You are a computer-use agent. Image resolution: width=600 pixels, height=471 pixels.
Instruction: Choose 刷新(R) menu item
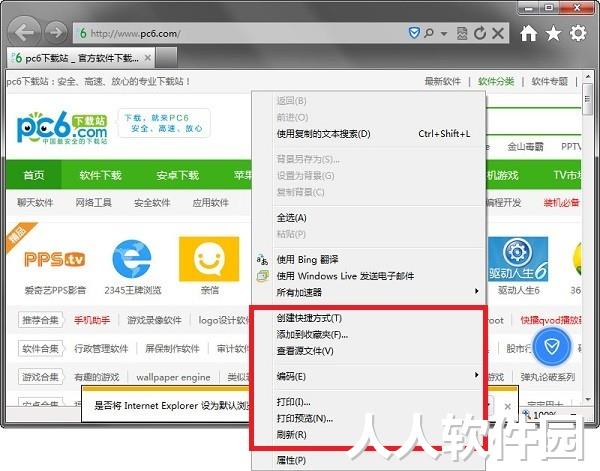[369, 435]
